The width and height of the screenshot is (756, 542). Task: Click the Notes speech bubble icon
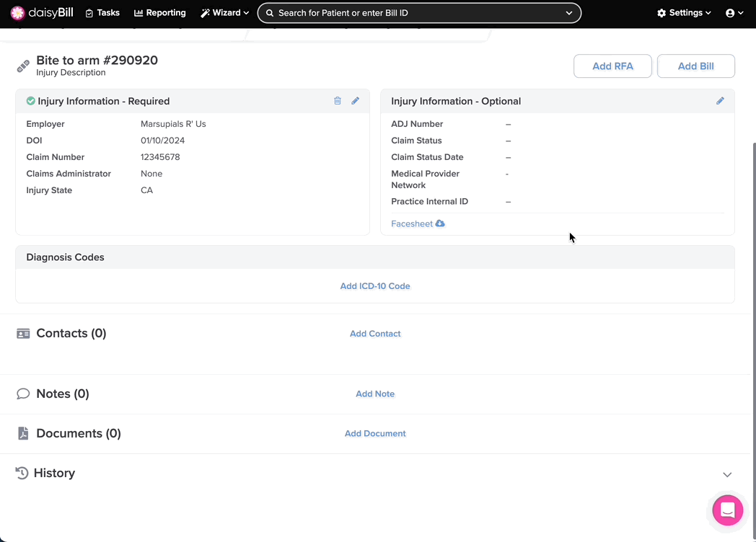(23, 394)
